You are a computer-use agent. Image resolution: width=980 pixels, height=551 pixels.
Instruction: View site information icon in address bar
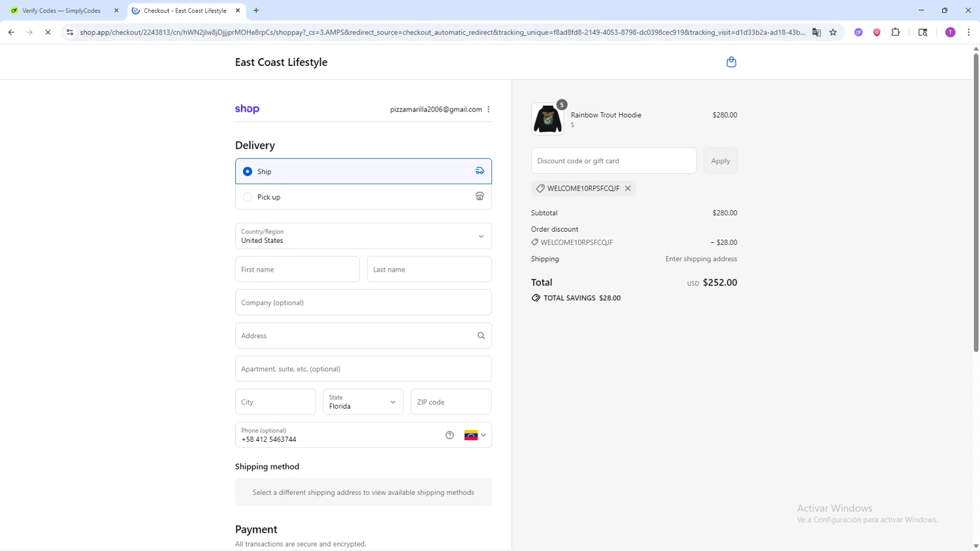(x=70, y=32)
